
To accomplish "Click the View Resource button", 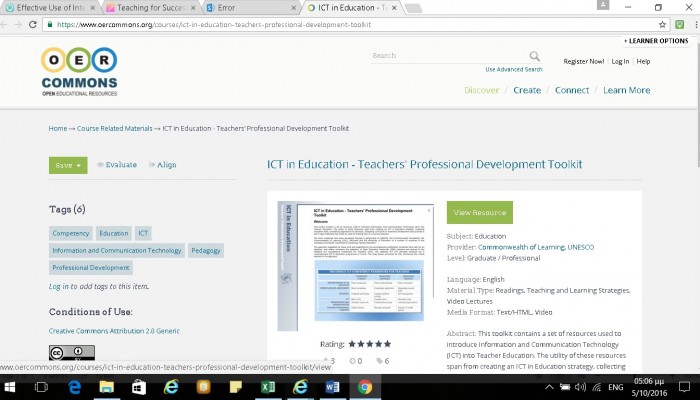I will [479, 213].
